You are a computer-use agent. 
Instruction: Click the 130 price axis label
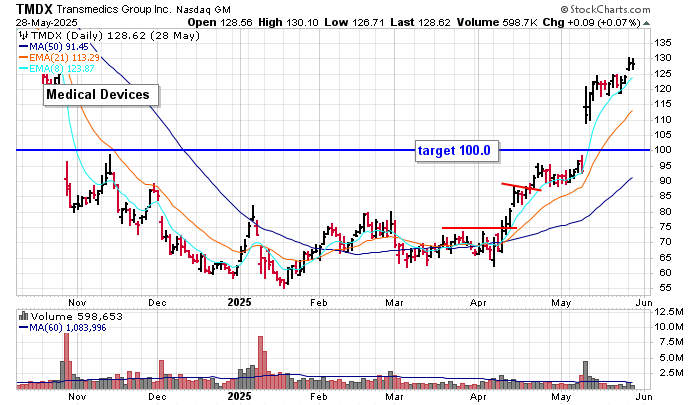(662, 58)
